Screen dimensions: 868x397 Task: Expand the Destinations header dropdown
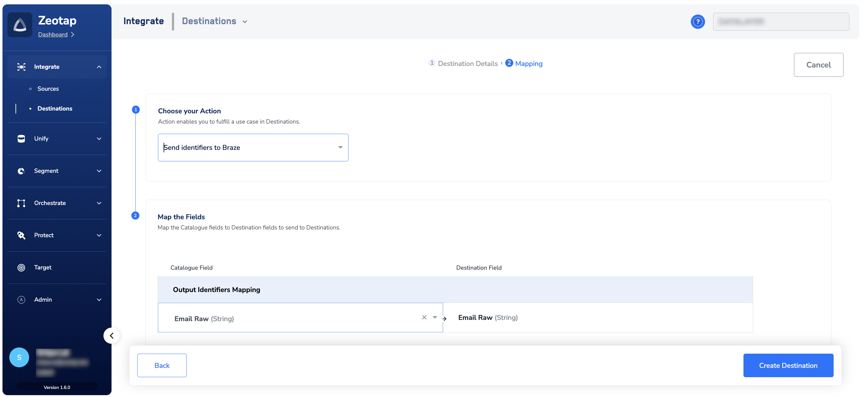pos(245,22)
